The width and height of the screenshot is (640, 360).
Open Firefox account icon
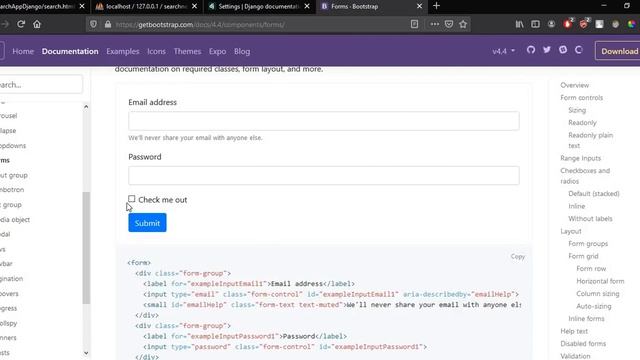click(551, 24)
